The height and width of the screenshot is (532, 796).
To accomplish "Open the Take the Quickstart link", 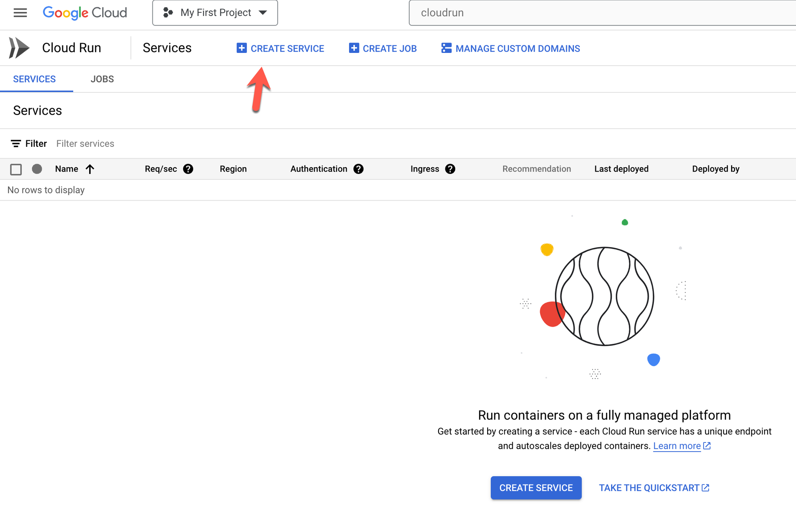I will coord(654,488).
